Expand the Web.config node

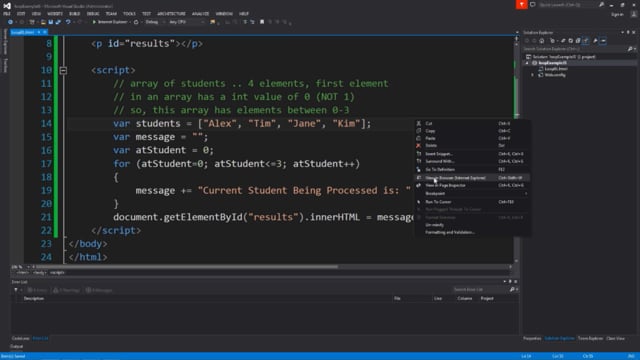click(532, 75)
